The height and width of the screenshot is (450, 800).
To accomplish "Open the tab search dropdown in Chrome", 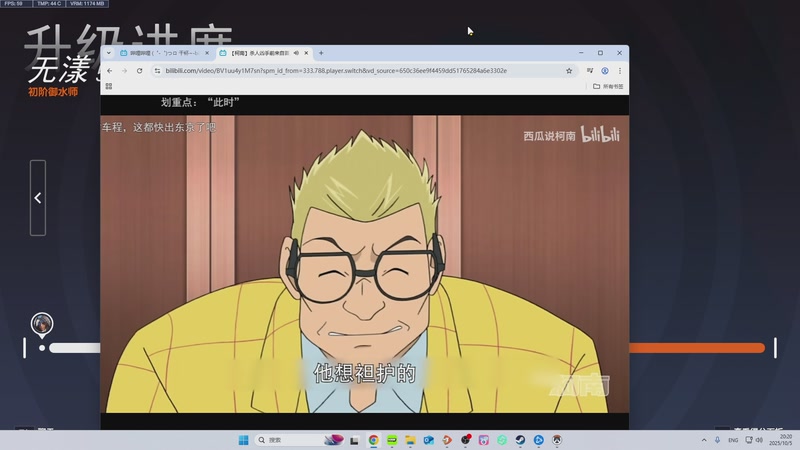I will coord(109,53).
